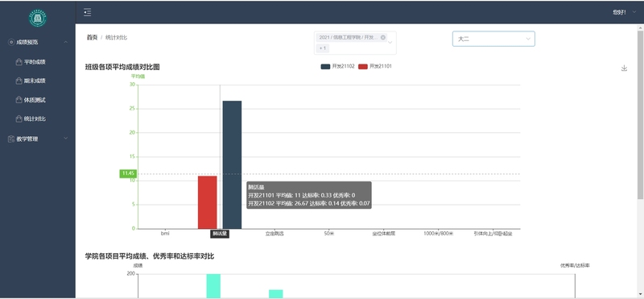Click the dark blue 开发21102 bar

232,164
